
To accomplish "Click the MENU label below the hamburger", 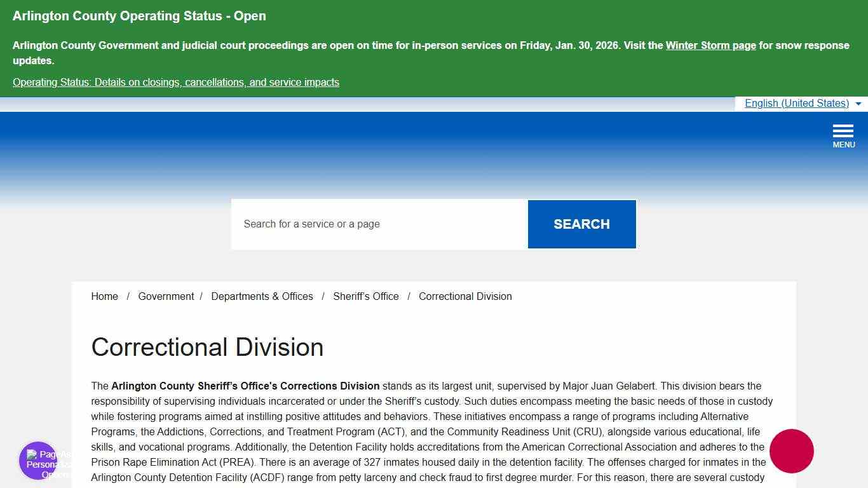I will [843, 144].
